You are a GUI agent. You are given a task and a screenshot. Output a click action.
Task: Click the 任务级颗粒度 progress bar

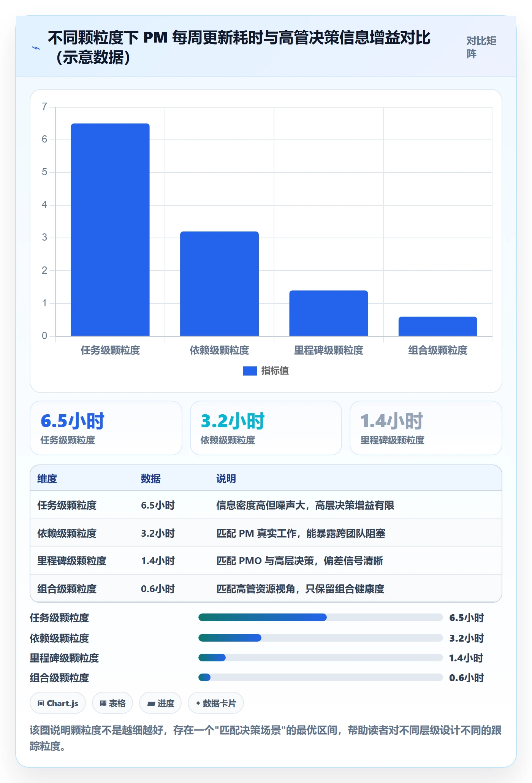[x=320, y=617]
